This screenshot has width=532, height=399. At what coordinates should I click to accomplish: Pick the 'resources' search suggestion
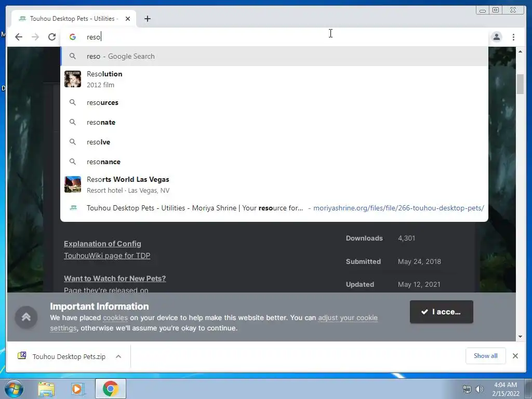(274, 102)
